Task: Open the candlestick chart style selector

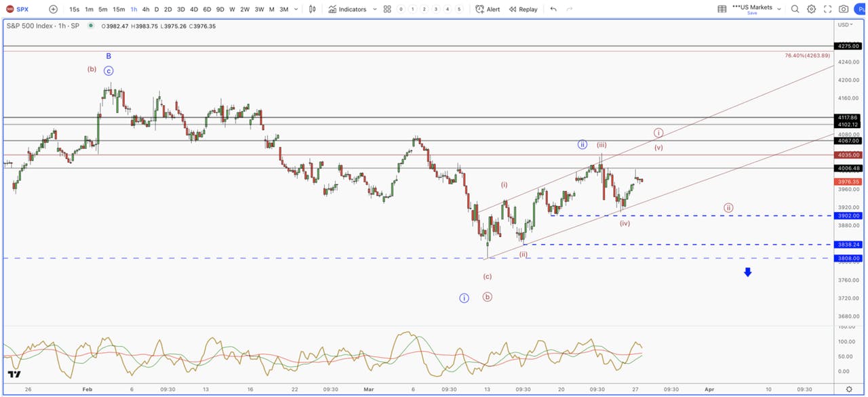Action: point(312,9)
